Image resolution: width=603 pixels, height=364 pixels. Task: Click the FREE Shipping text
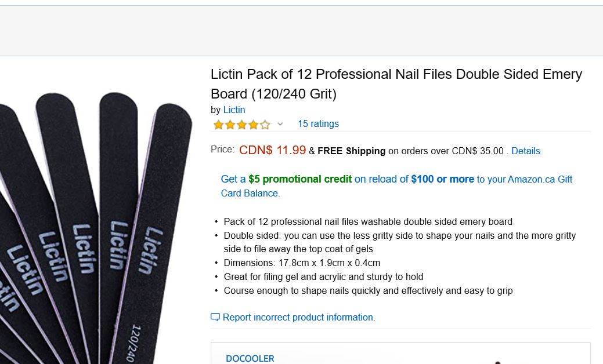click(351, 151)
